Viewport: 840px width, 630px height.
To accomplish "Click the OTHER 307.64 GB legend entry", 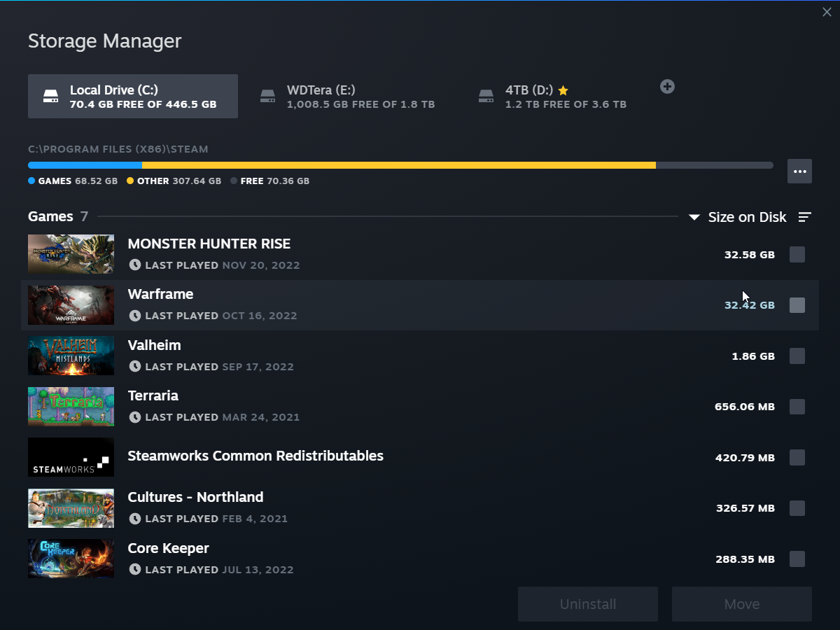I will (174, 181).
